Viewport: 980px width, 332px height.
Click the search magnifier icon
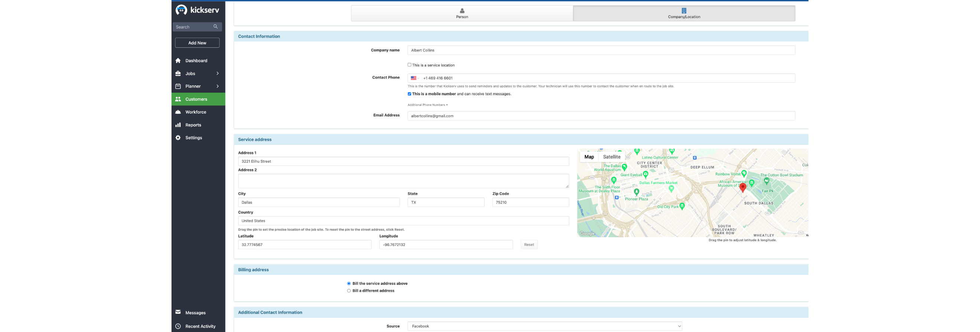pos(215,27)
